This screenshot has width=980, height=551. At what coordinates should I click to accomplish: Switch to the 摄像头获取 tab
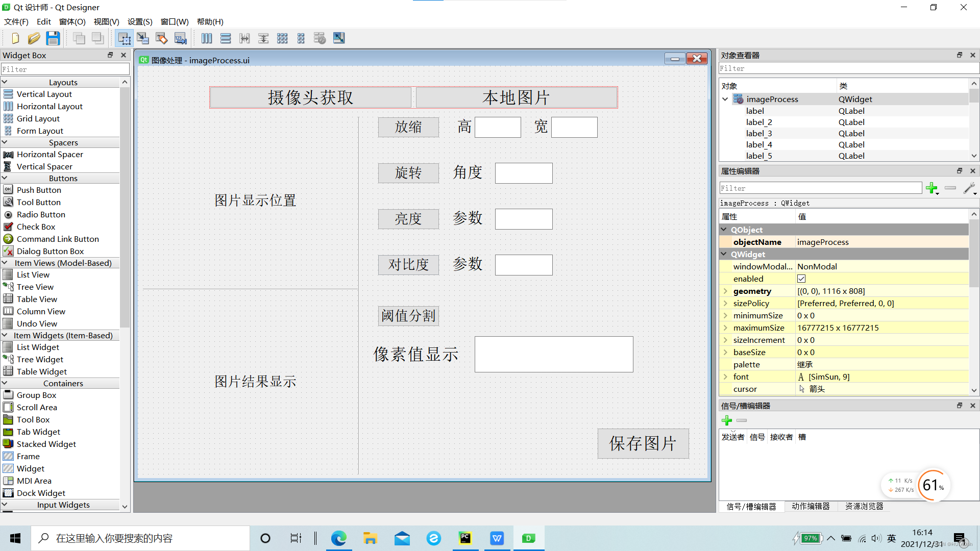pos(310,97)
